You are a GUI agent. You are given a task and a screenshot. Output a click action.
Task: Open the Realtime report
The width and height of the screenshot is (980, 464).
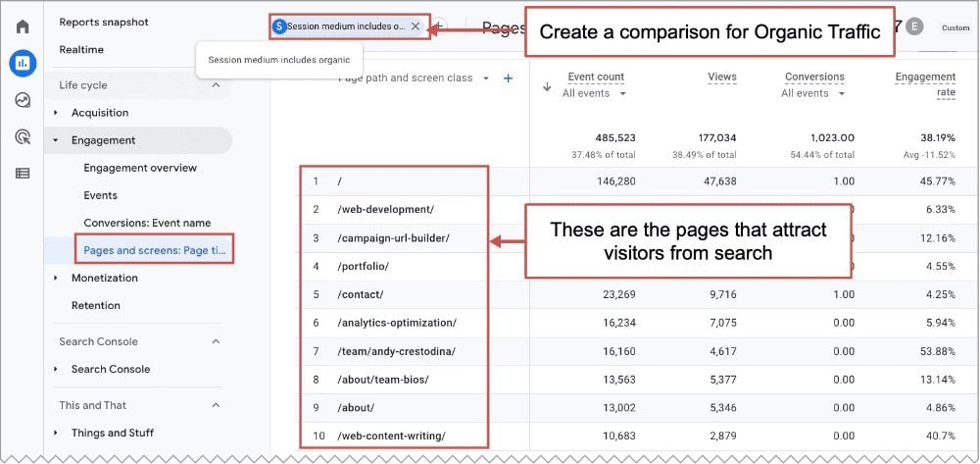81,49
